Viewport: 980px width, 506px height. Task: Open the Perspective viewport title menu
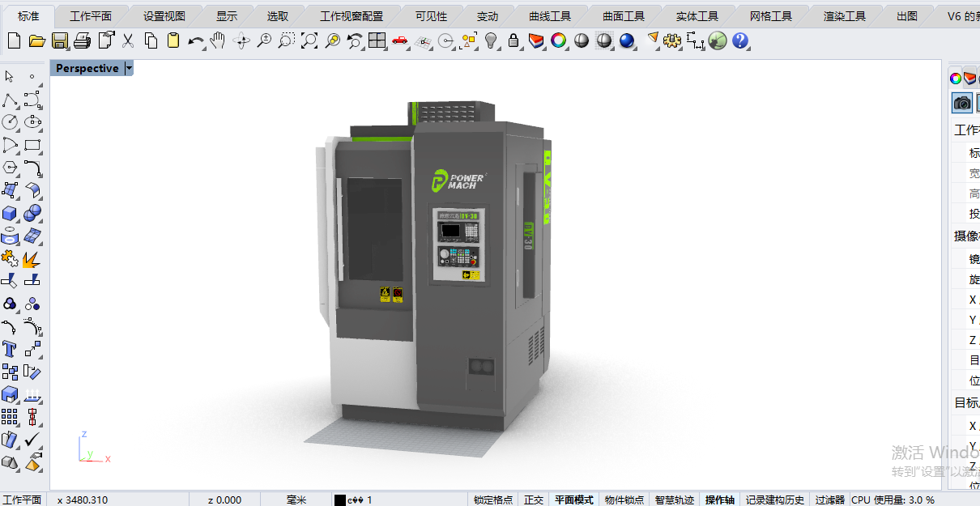pyautogui.click(x=128, y=68)
